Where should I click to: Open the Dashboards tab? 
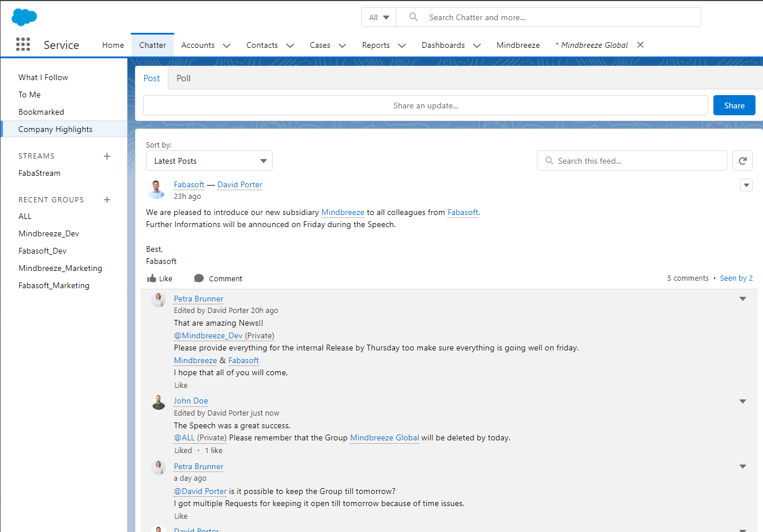click(x=443, y=45)
